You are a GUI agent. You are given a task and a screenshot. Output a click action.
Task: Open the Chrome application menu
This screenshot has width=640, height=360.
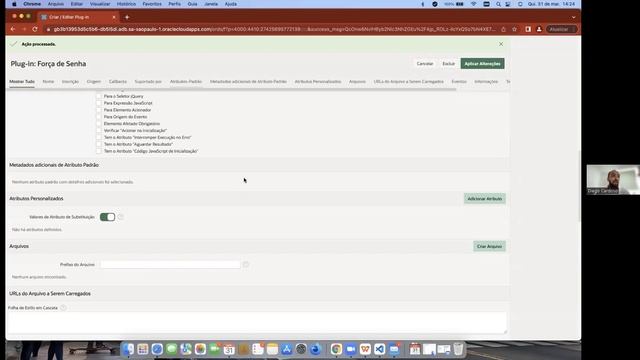(32, 4)
